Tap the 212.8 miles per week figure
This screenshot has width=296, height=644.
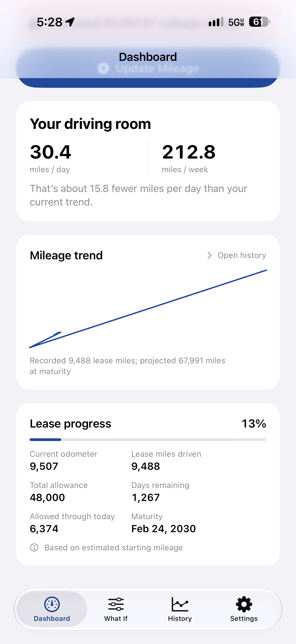tap(189, 152)
